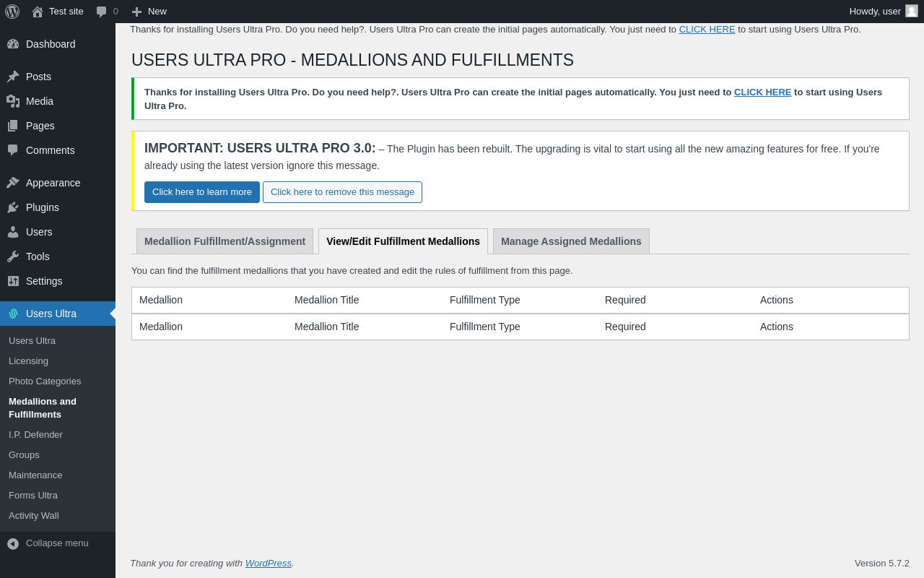Click the home icon beside Test site
This screenshot has height=578, width=924.
point(38,12)
